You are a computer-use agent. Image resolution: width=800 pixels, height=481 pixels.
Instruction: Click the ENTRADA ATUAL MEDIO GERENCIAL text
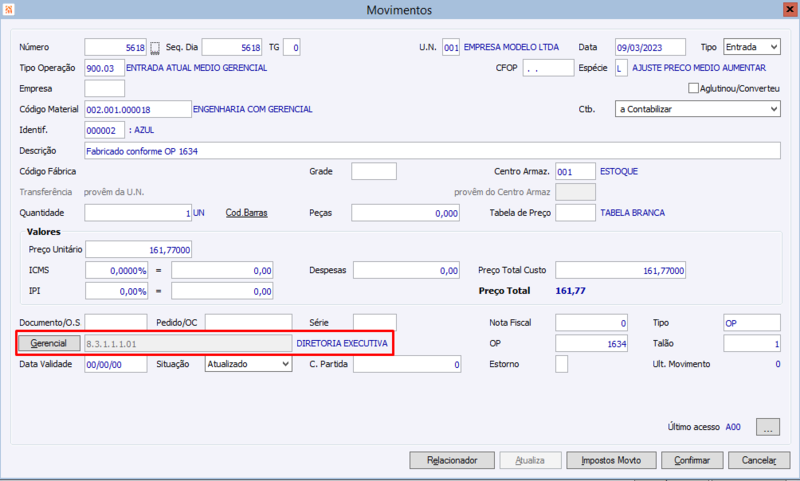(x=196, y=68)
